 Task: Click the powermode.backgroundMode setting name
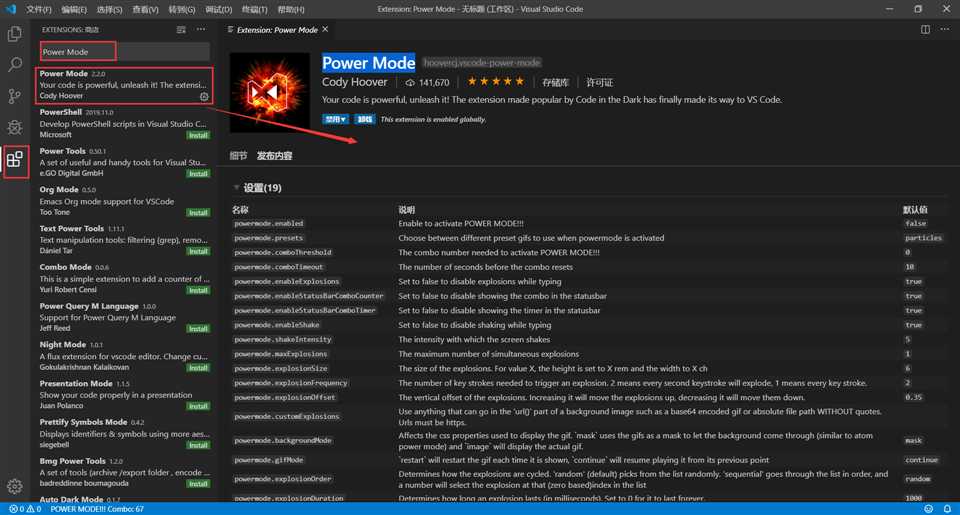(282, 440)
